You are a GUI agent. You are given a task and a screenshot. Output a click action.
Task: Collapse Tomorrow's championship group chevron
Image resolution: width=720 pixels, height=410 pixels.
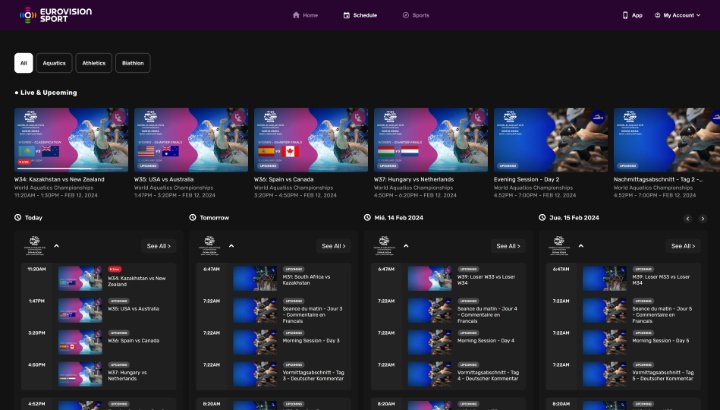(231, 246)
